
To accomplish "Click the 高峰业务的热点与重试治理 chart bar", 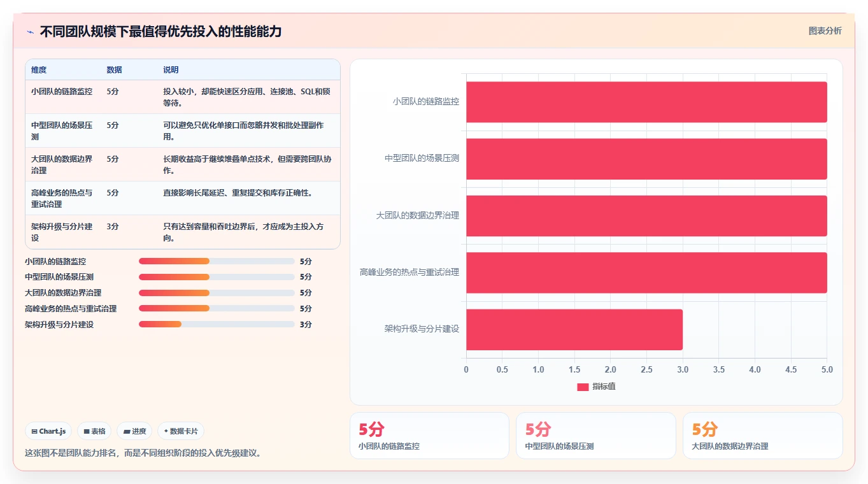I will pos(646,273).
